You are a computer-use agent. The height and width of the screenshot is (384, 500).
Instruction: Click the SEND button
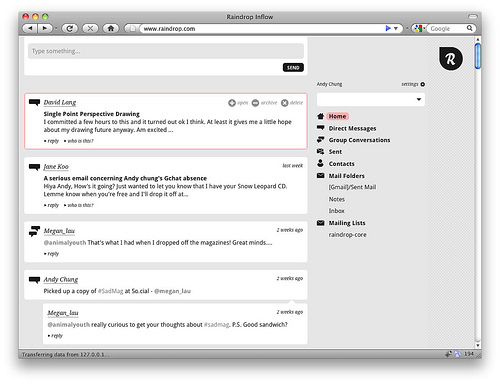[293, 68]
